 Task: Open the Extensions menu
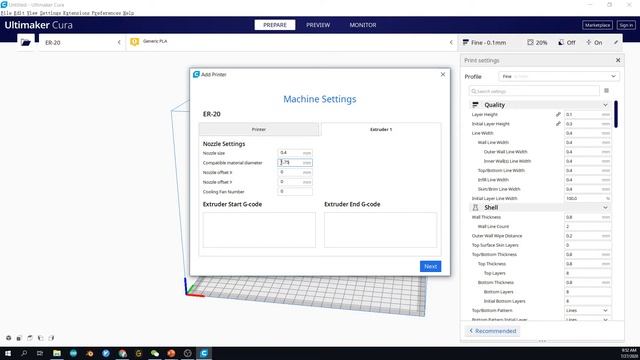76,13
